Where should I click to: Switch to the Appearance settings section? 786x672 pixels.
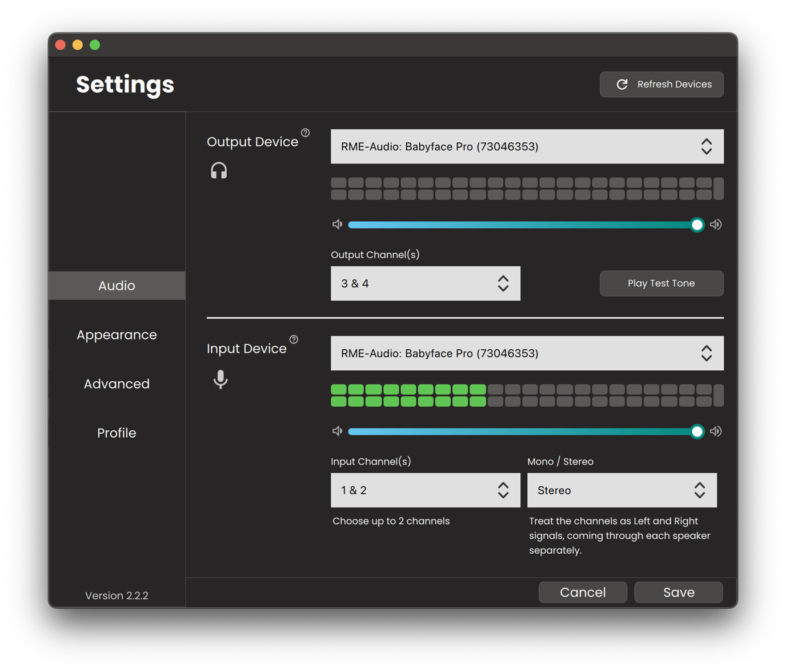click(117, 334)
